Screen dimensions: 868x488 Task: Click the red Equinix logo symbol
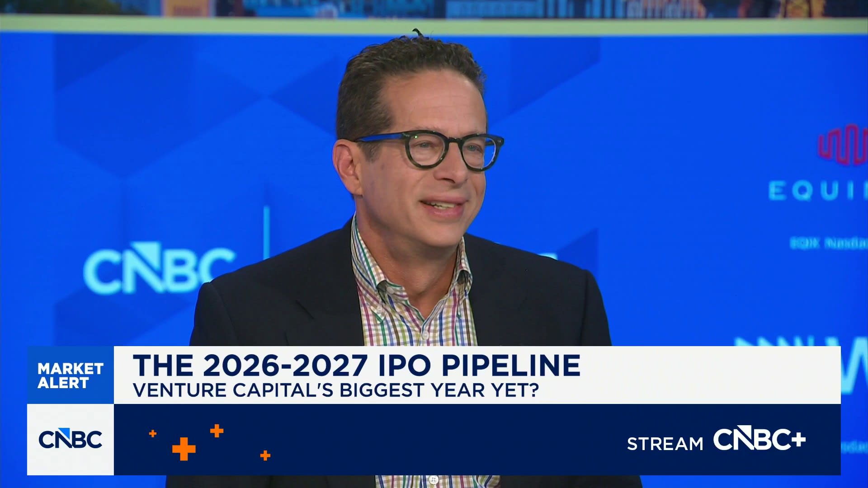843,145
